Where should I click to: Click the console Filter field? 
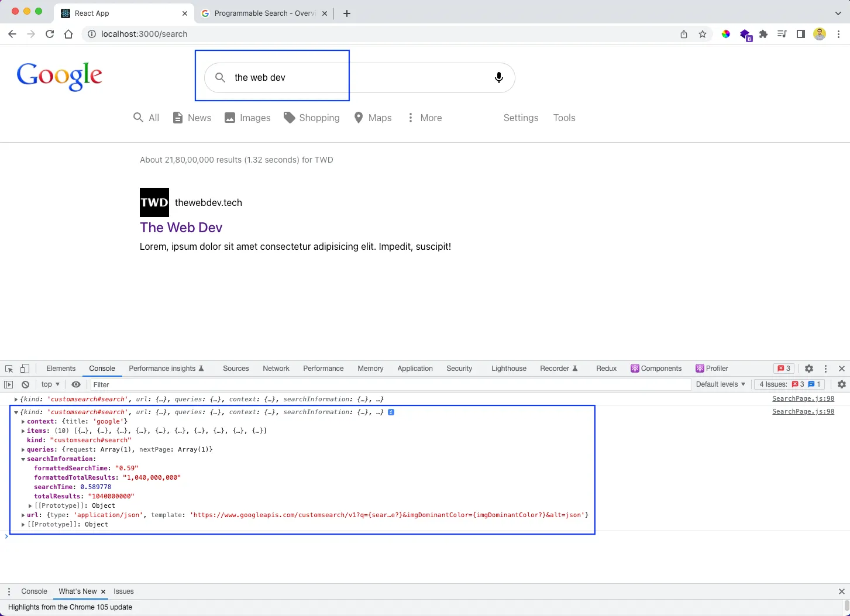[x=391, y=384]
